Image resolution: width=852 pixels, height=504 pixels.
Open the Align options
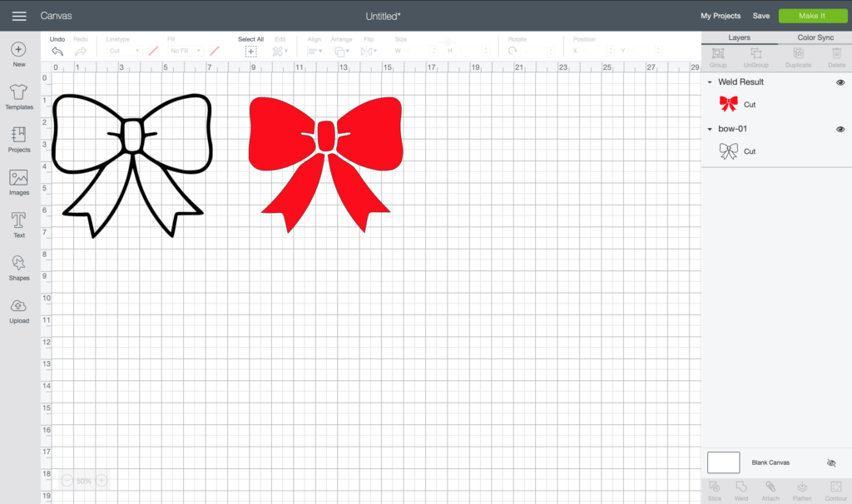point(314,51)
